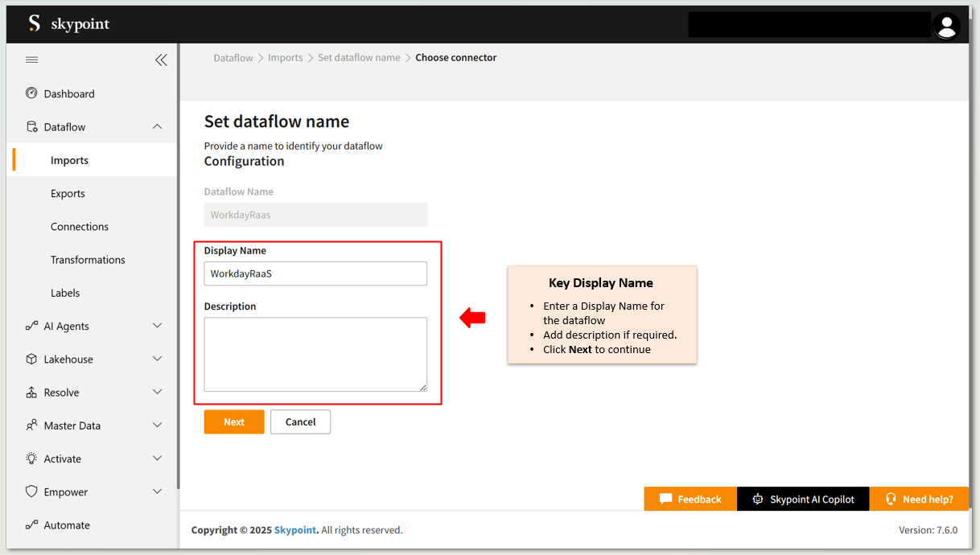Click the hamburger menu icon in sidebar
980x555 pixels.
click(31, 60)
